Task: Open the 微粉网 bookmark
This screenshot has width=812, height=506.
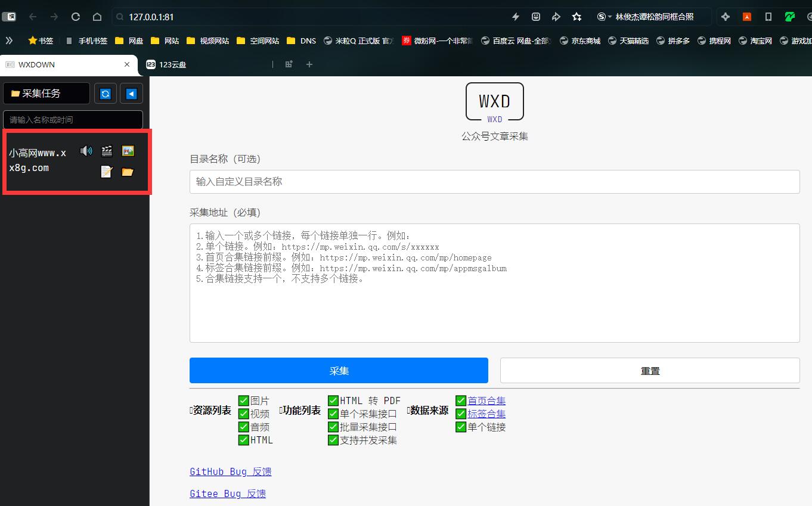Action: 438,41
